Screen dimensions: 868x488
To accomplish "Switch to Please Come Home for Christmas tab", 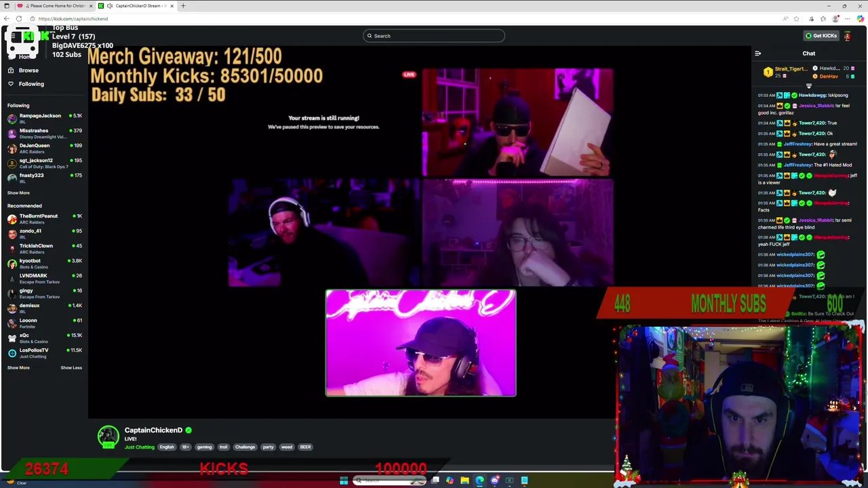I will 56,5.
